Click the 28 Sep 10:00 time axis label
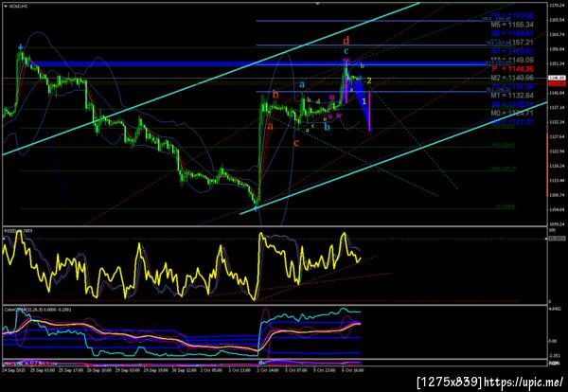This screenshot has width=568, height=392. (x=98, y=370)
